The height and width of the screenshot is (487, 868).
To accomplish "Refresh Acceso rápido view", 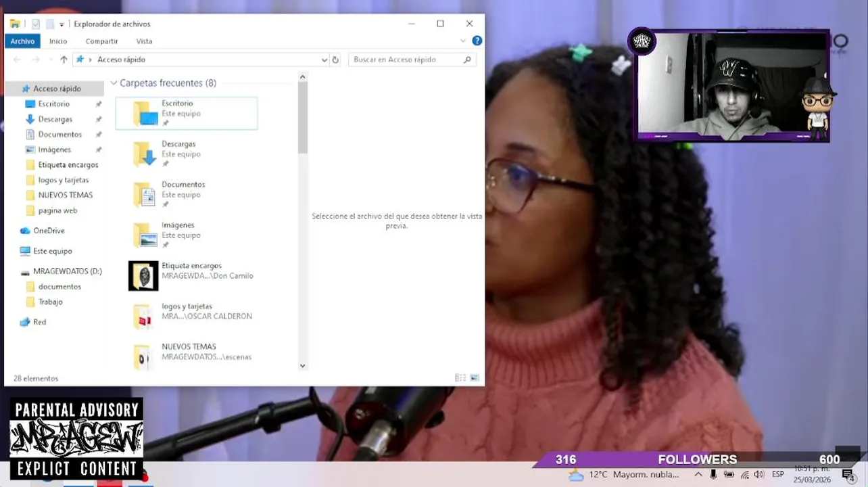I will 335,60.
